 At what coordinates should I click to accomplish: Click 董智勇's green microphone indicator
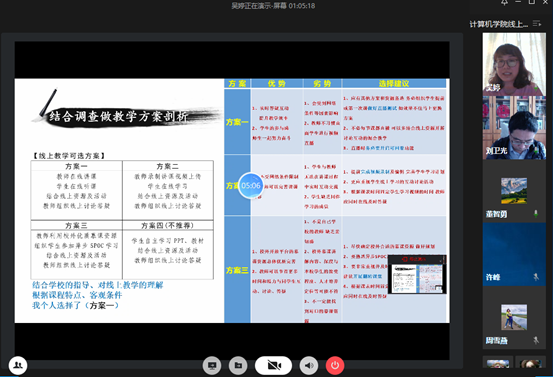(x=536, y=214)
